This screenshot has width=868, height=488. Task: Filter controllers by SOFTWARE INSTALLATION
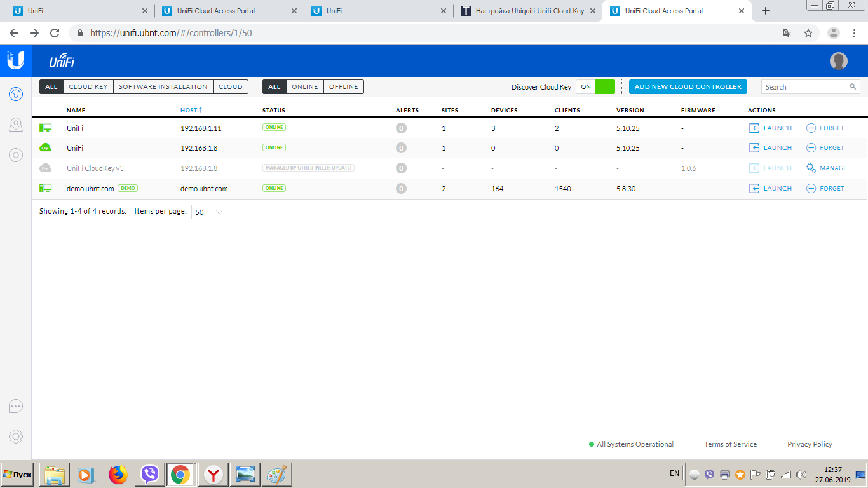tap(163, 86)
